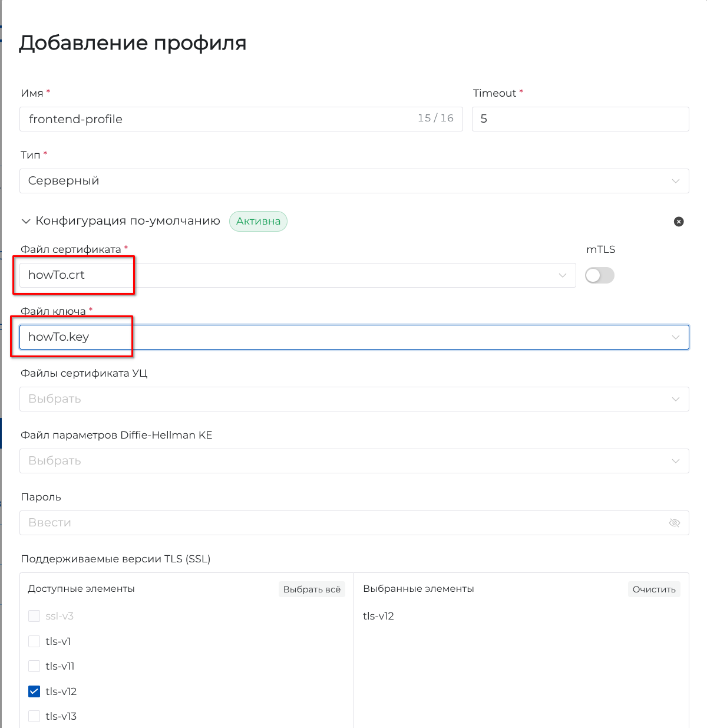Expand the Файлы сертификата УЦ dropdown

click(353, 399)
